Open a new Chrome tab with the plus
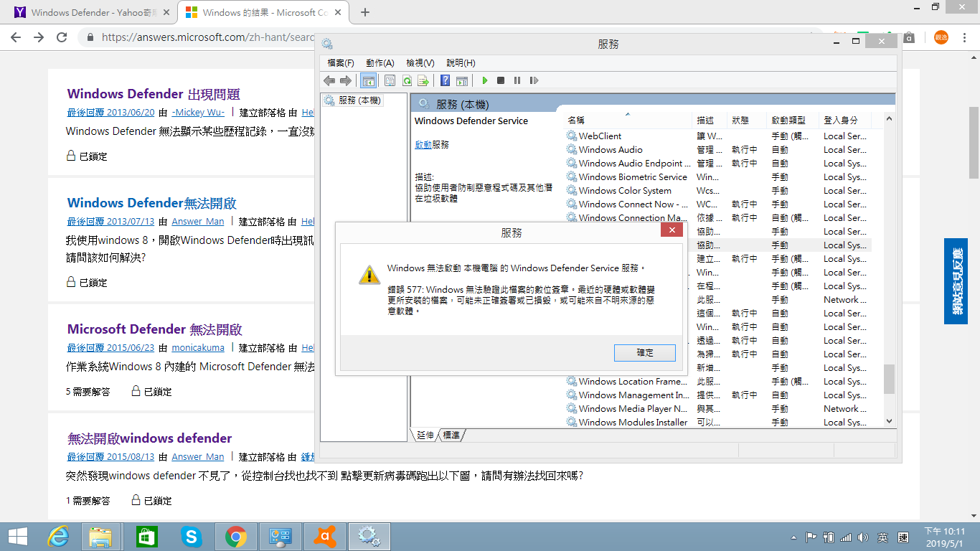The height and width of the screenshot is (551, 980). (x=365, y=12)
